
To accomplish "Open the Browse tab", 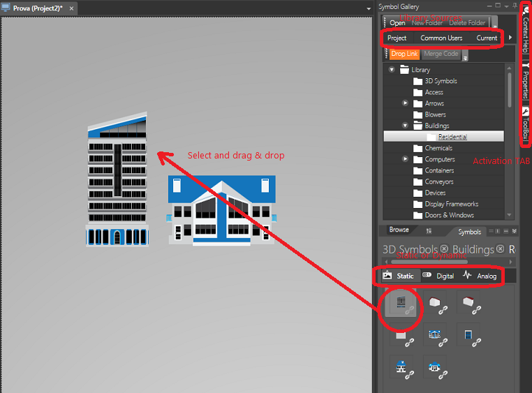I will [x=399, y=230].
